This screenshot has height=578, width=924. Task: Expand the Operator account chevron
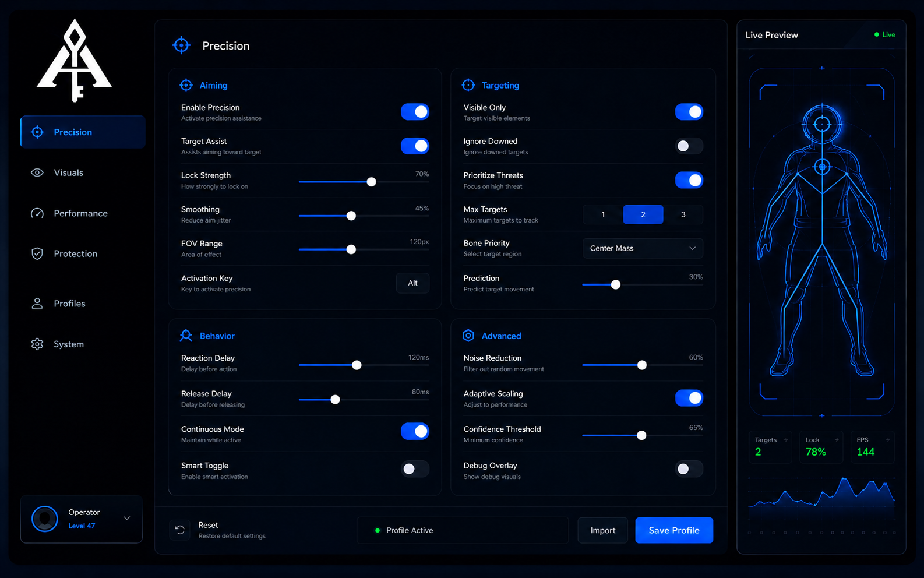(127, 518)
